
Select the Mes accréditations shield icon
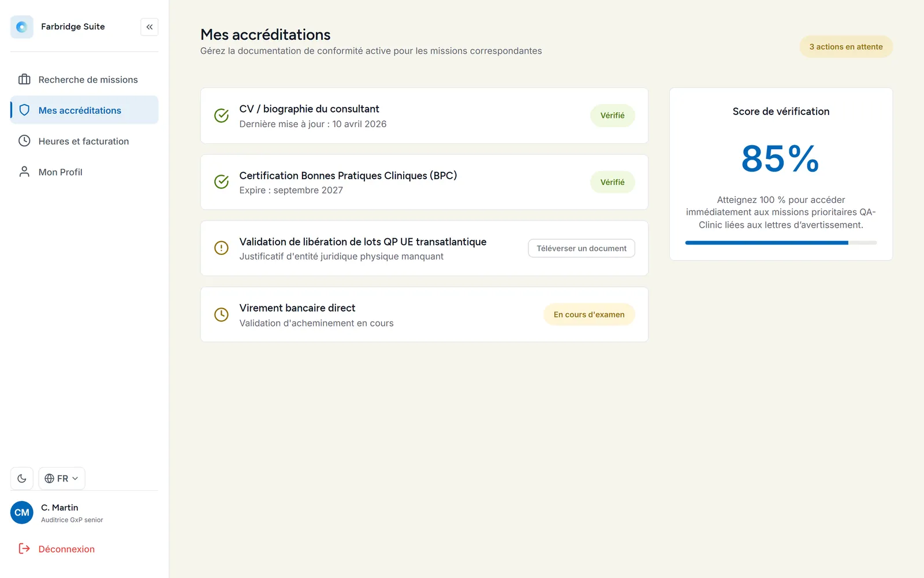(x=24, y=110)
